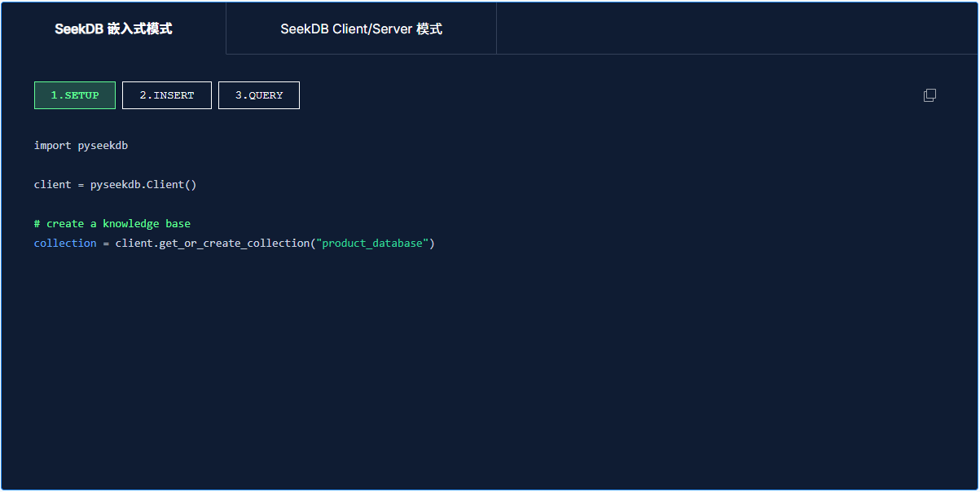Click the empty tab bar area right of tabs

[x=733, y=29]
